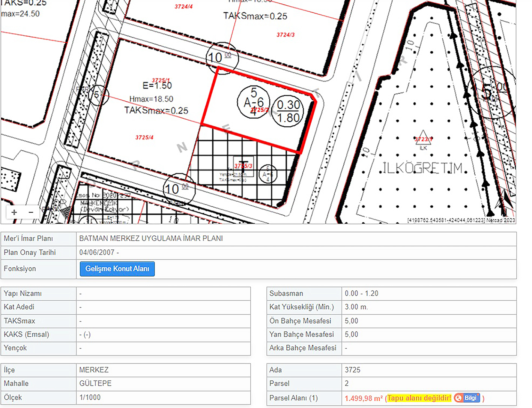Select parcel 3724/3 on the map
532x408 pixels.
(286, 35)
